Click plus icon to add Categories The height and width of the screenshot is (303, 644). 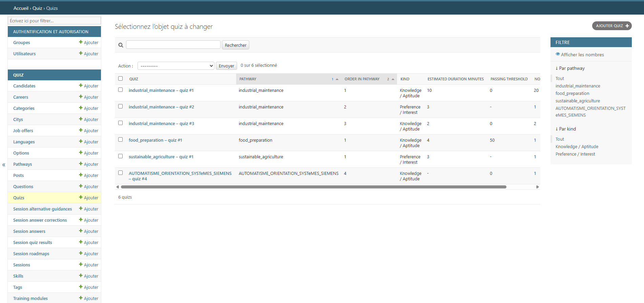click(81, 108)
